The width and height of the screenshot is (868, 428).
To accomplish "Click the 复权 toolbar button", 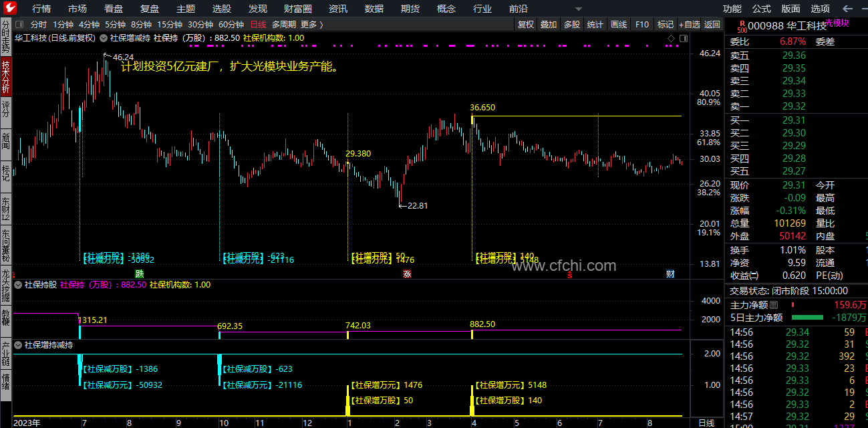I will [x=526, y=24].
